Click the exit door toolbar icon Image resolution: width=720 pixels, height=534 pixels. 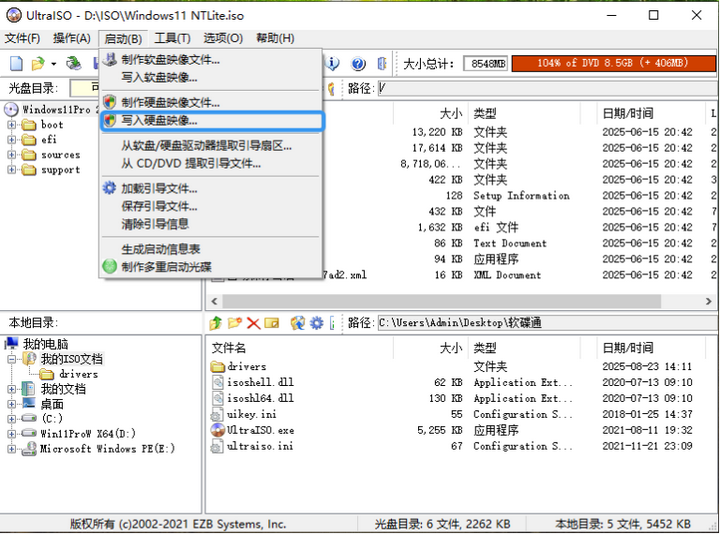[x=382, y=63]
